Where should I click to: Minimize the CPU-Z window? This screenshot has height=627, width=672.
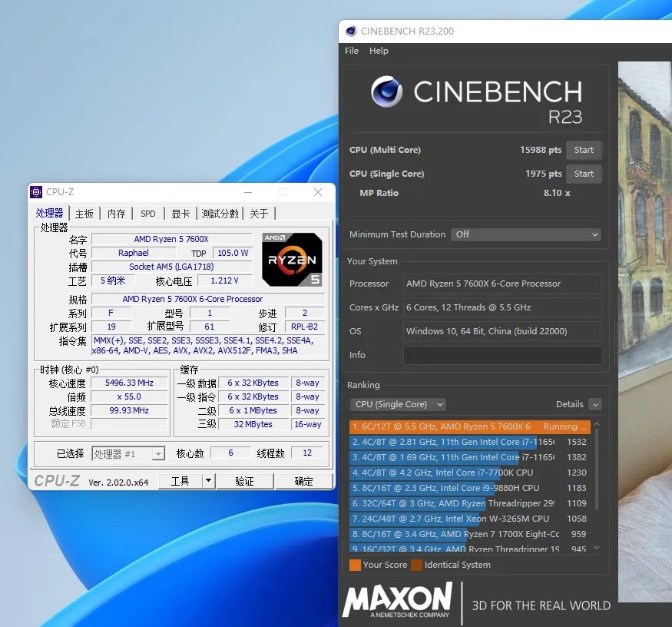[x=247, y=192]
